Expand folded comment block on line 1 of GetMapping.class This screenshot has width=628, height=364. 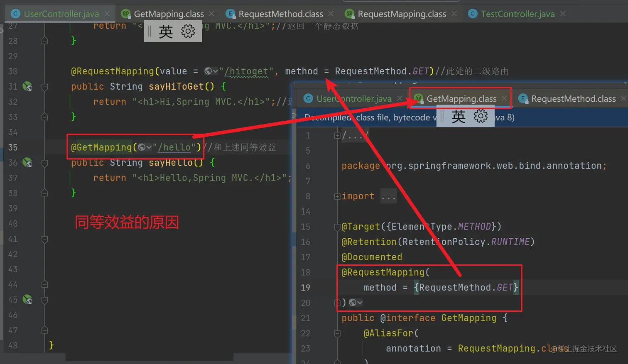[x=337, y=135]
